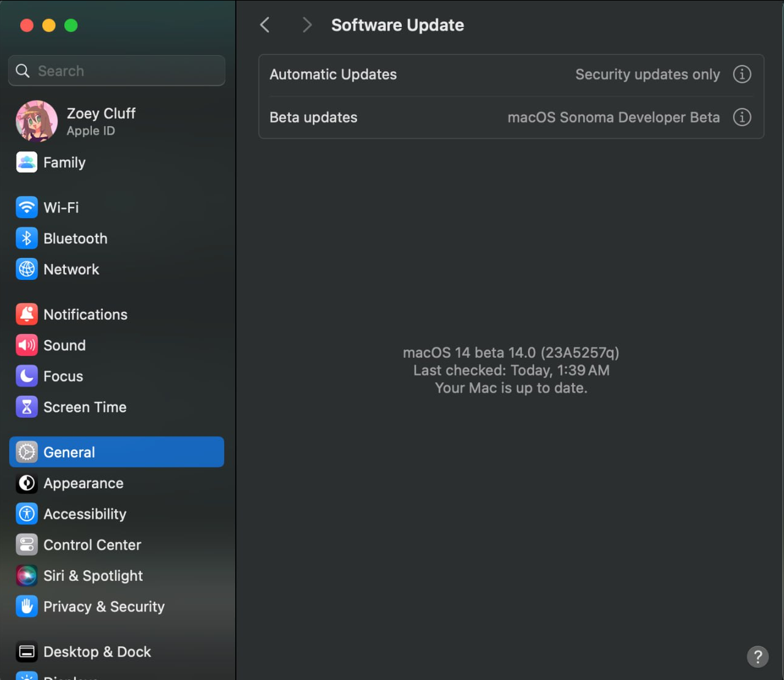Viewport: 784px width, 680px height.
Task: Open Network settings pane
Action: pos(70,270)
